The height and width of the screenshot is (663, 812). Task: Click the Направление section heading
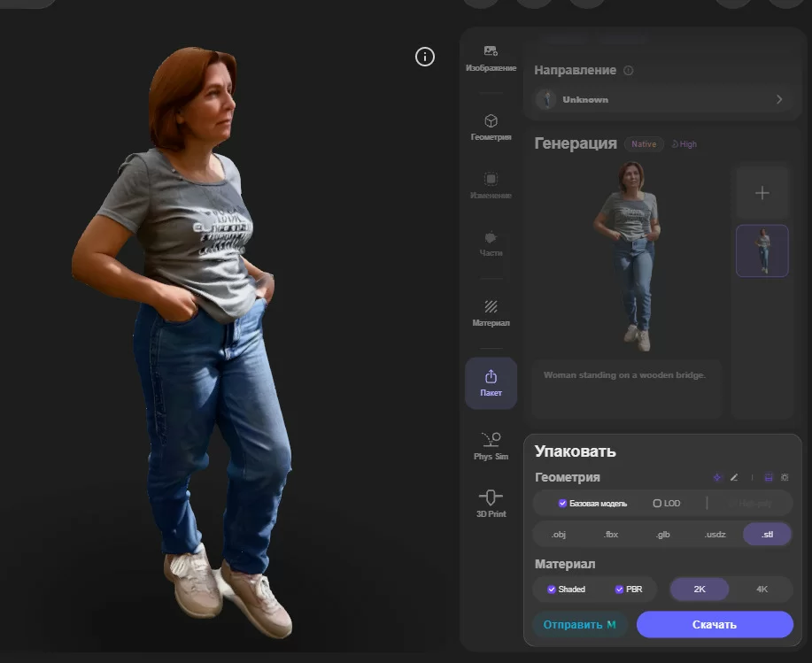[575, 70]
